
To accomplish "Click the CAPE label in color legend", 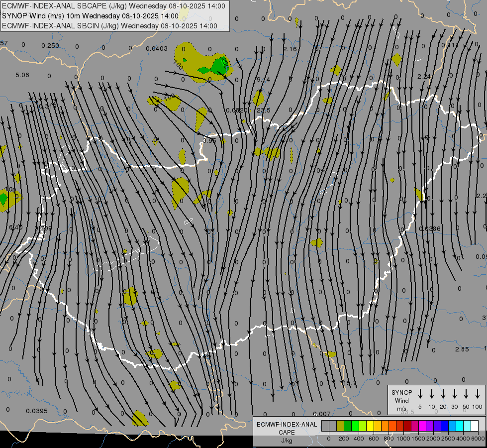I will click(287, 433).
